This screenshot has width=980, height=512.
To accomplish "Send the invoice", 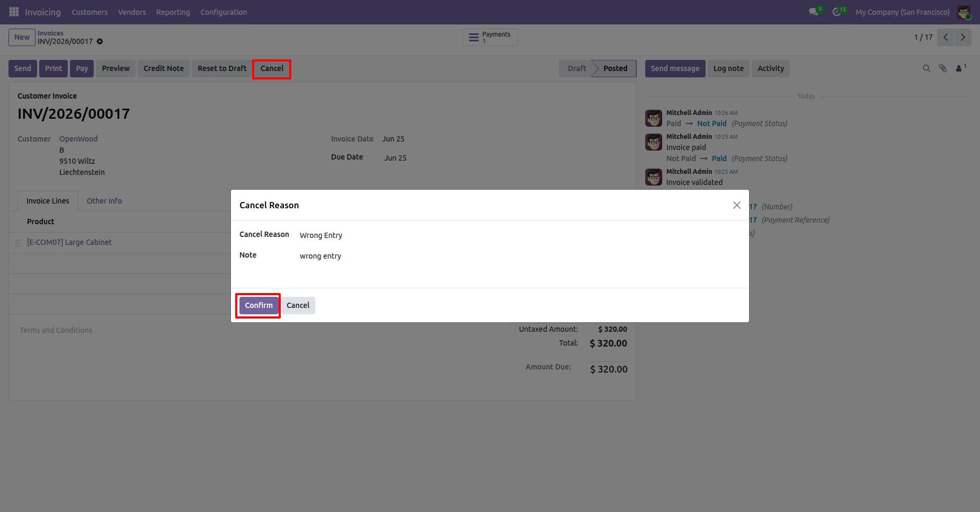I will 23,68.
